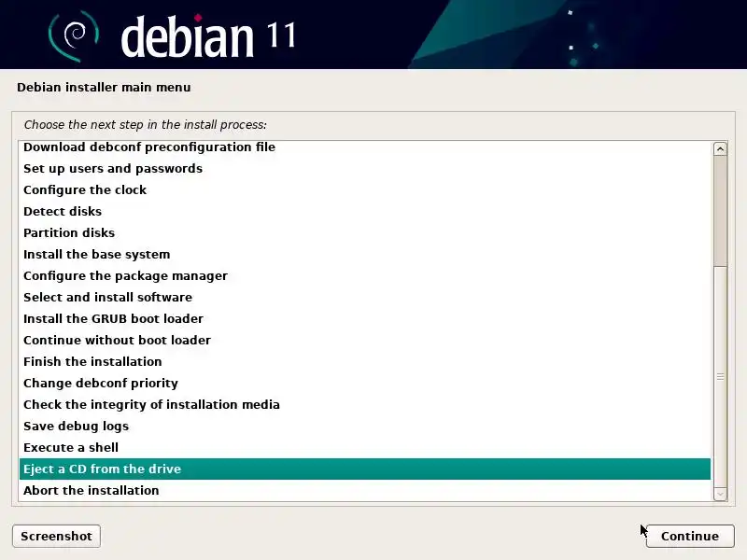Screen dimensions: 747x560
Task: Select Download debconf preconfiguration file
Action: [x=365, y=147]
